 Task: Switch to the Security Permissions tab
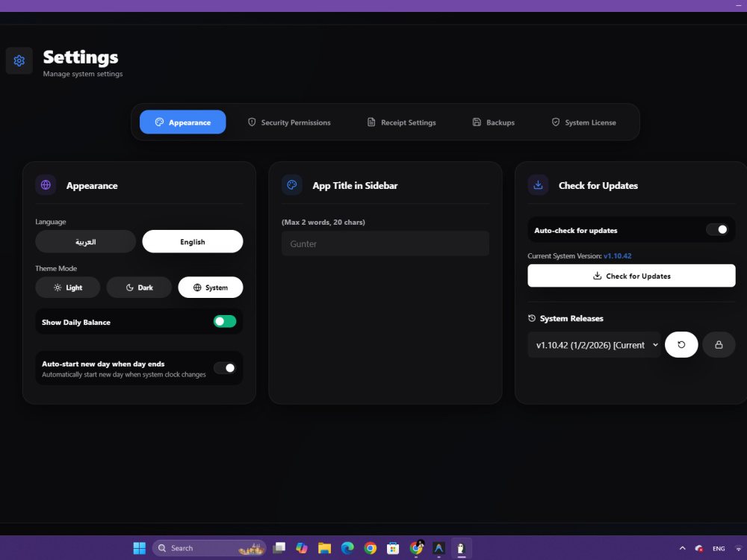click(288, 122)
